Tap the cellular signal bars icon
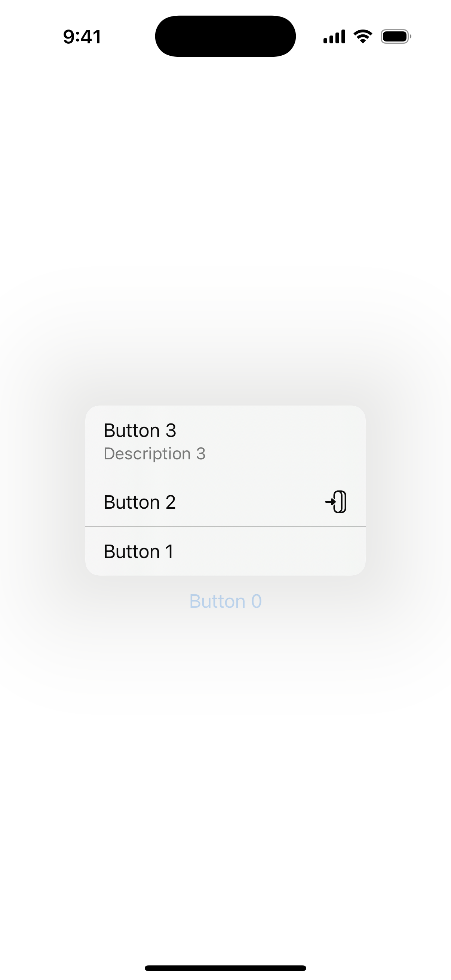 click(334, 37)
